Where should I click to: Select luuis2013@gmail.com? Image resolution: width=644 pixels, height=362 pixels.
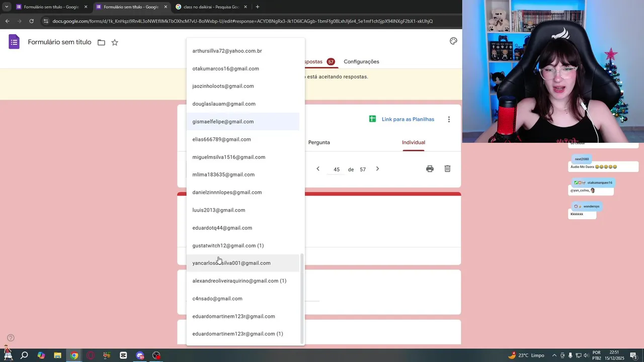pyautogui.click(x=243, y=210)
